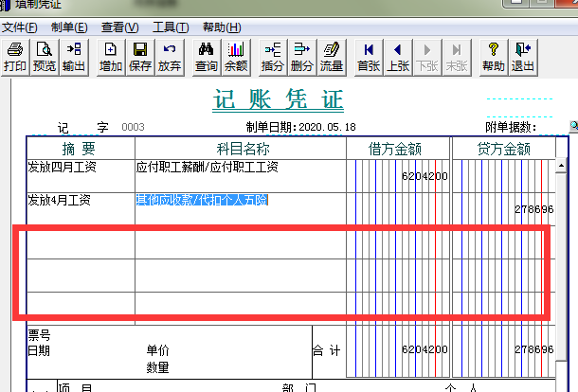
Task: Open the 文件(F) menu
Action: (x=20, y=27)
